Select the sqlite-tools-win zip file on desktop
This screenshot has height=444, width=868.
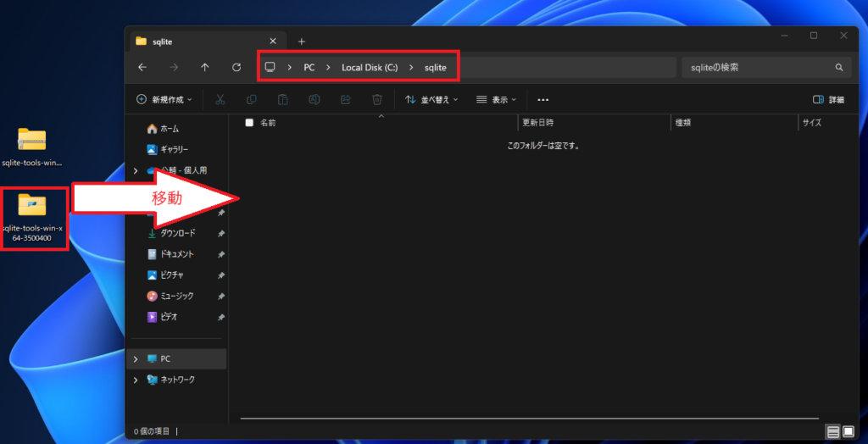click(31, 147)
